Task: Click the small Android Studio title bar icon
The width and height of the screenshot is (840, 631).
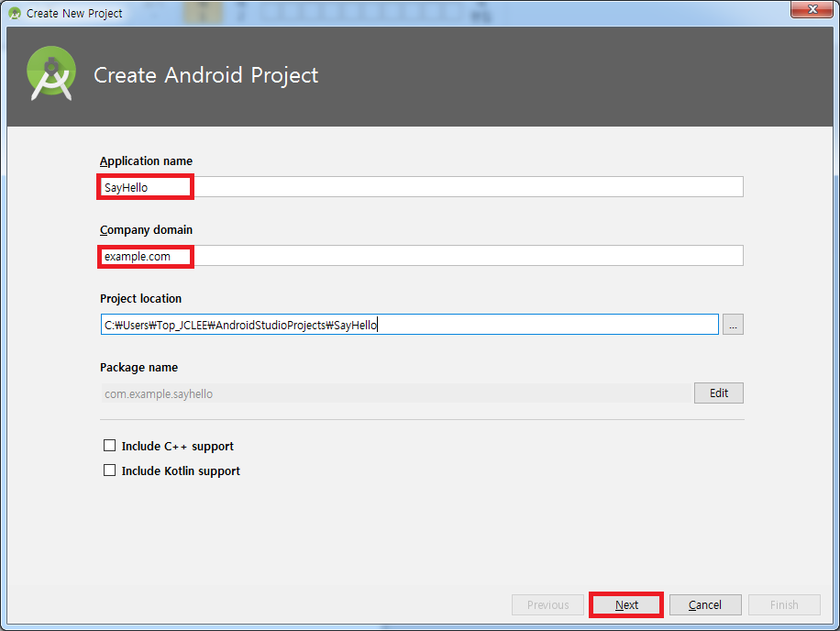Action: click(x=15, y=14)
